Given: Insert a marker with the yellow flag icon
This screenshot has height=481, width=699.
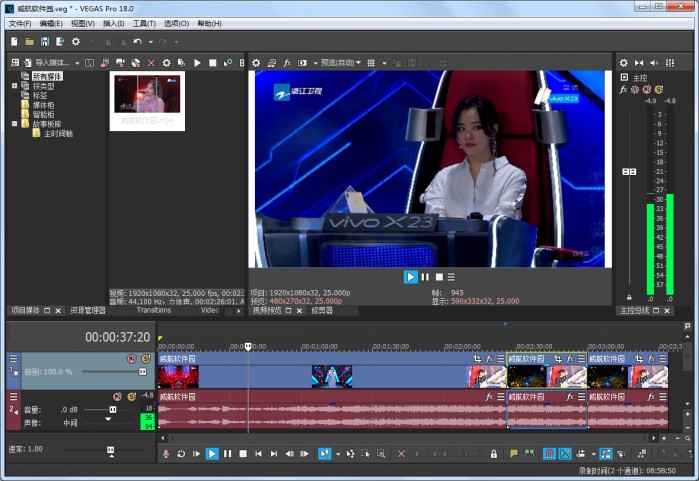Looking at the screenshot, I should pyautogui.click(x=514, y=454).
